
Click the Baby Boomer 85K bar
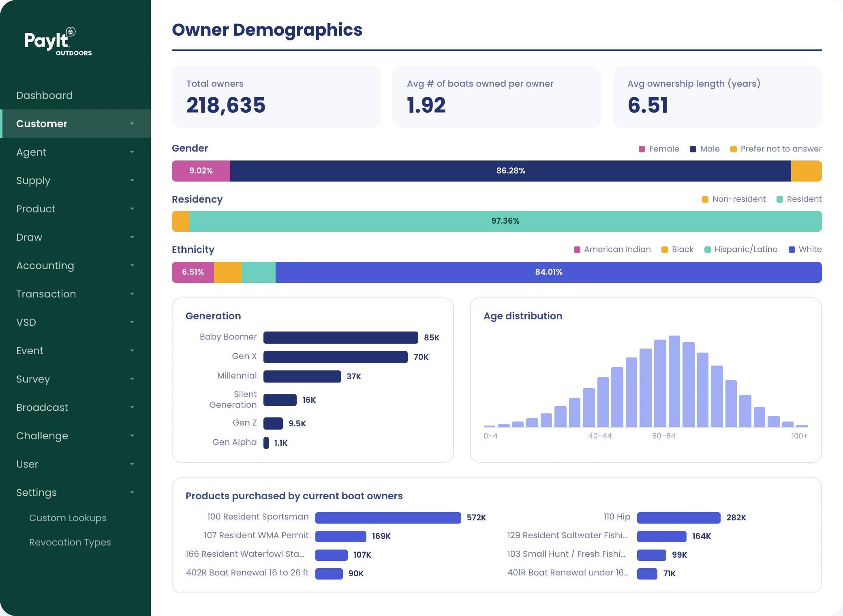click(x=341, y=338)
